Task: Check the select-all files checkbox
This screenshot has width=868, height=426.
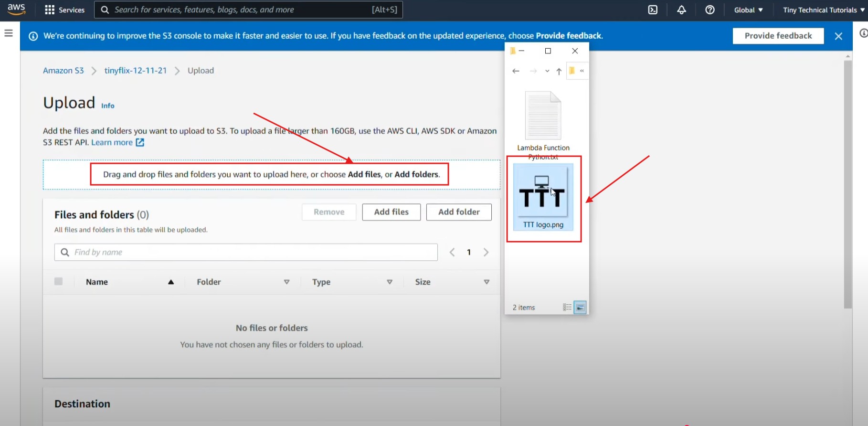Action: [x=59, y=282]
